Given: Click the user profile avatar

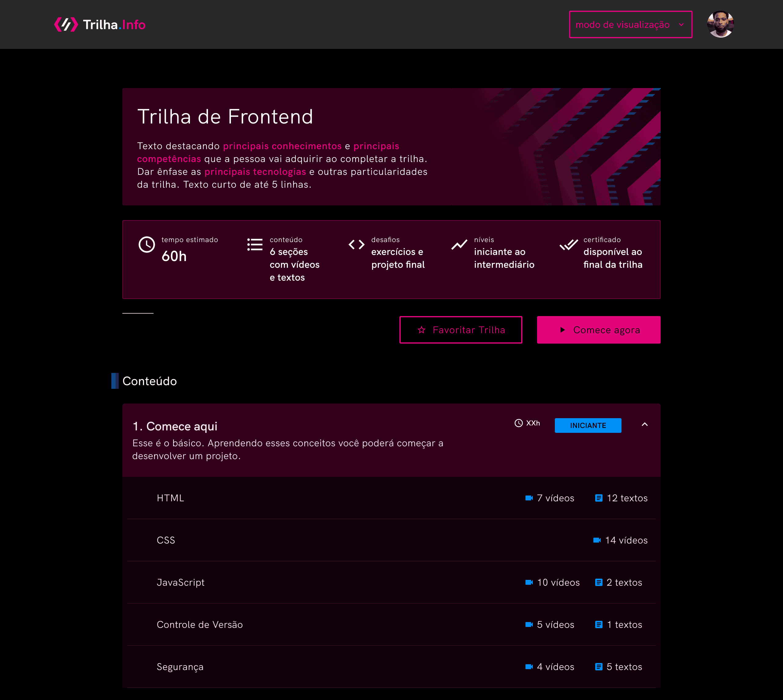Looking at the screenshot, I should click(720, 24).
